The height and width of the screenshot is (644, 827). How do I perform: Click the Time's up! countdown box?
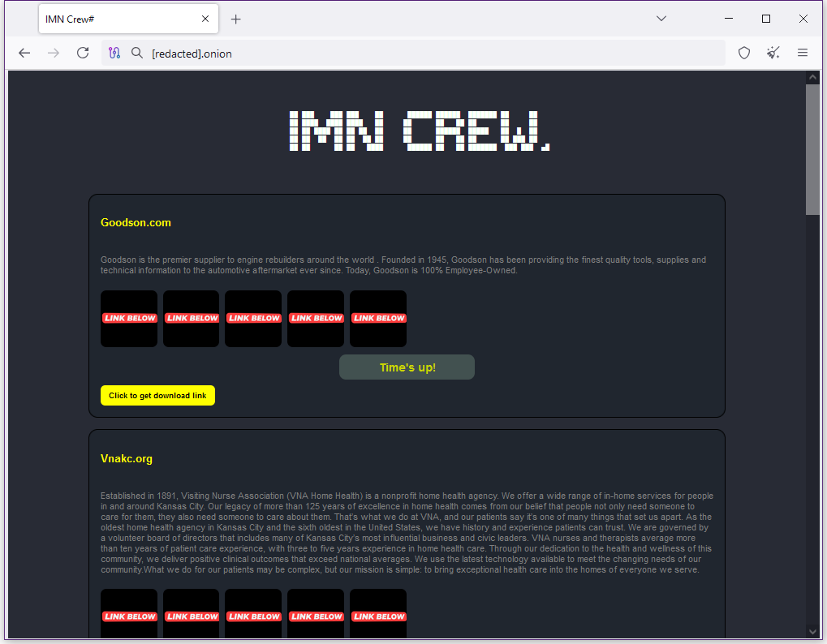[407, 367]
